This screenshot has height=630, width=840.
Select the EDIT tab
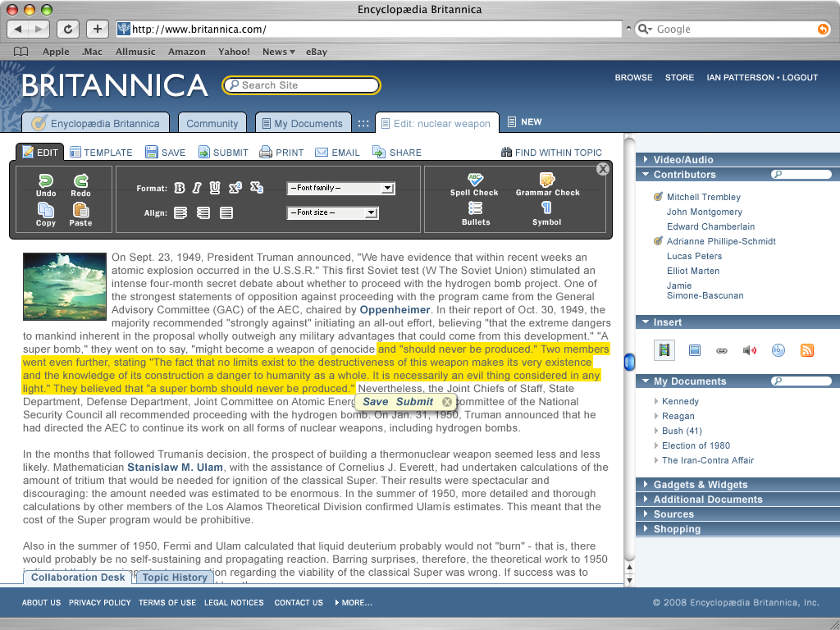[x=40, y=152]
